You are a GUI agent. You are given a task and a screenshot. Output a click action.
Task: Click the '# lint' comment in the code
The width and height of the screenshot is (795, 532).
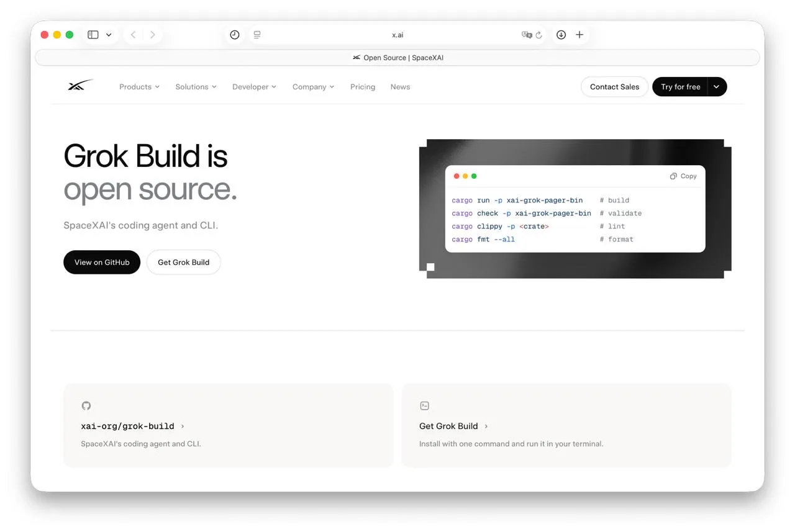[x=612, y=227]
